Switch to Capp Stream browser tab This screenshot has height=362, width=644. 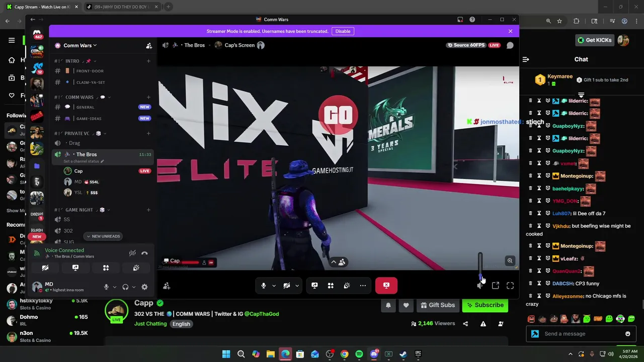coord(42,7)
